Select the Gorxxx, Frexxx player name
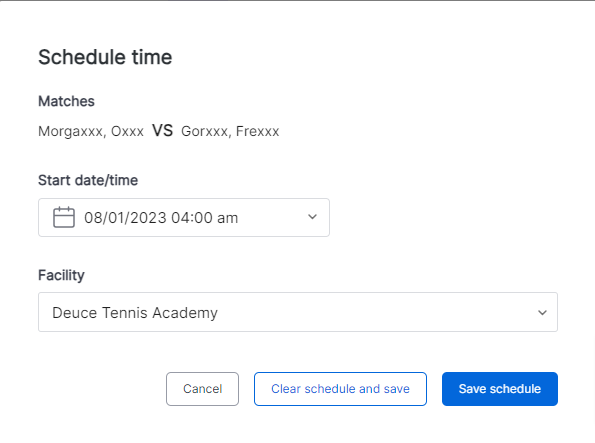 [x=230, y=131]
